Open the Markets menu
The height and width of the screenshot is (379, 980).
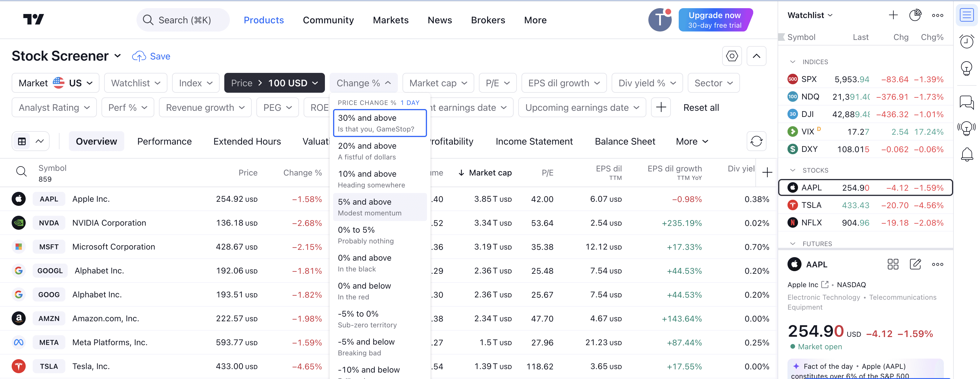click(390, 20)
